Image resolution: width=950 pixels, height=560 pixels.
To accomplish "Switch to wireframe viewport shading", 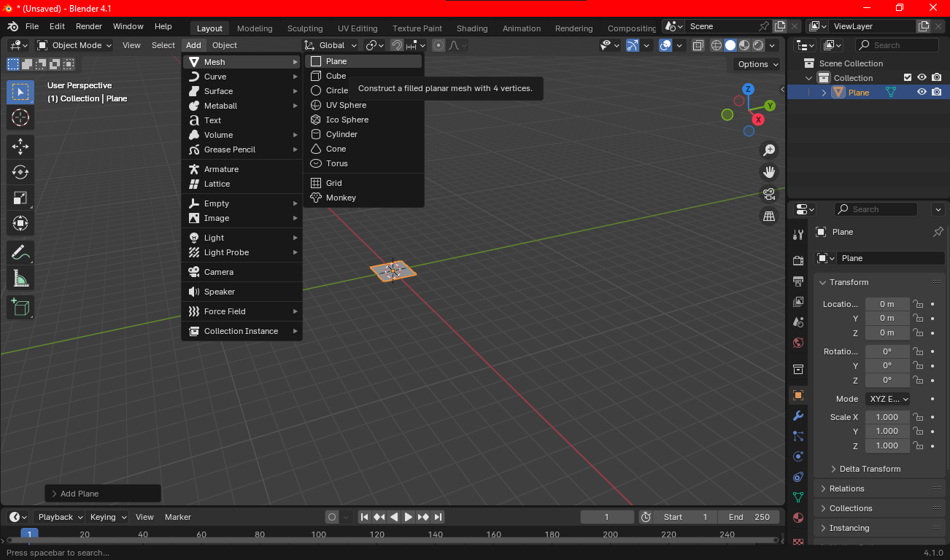I will point(717,45).
